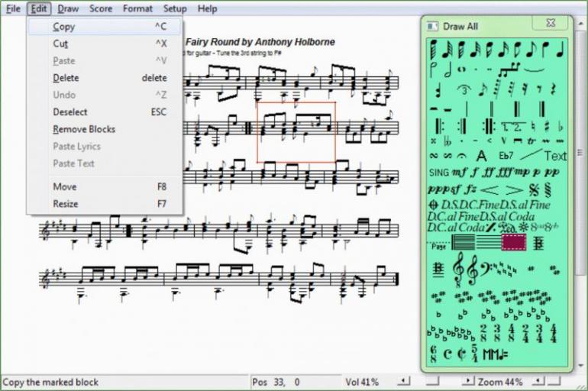The image size is (588, 391).
Task: Select Cut in the Edit menu
Action: (105, 44)
